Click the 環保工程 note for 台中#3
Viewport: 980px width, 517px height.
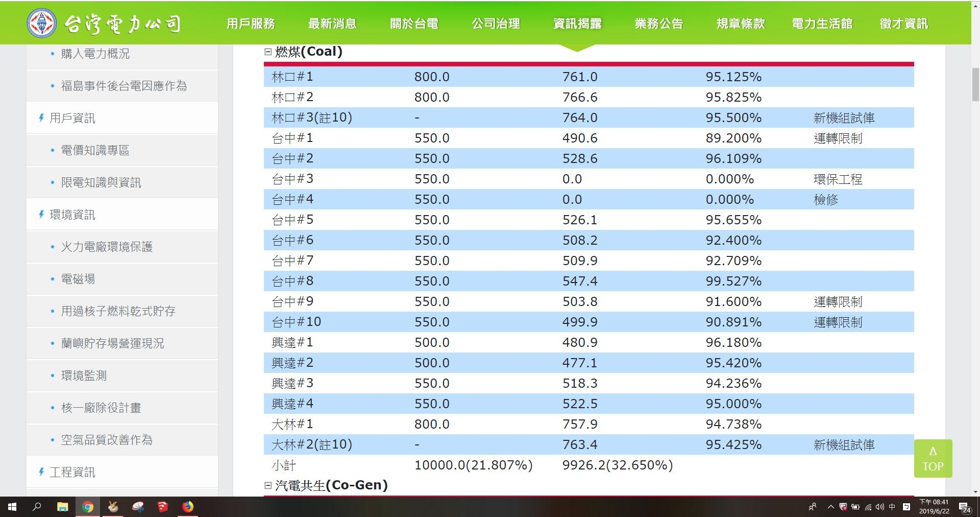[x=838, y=179]
